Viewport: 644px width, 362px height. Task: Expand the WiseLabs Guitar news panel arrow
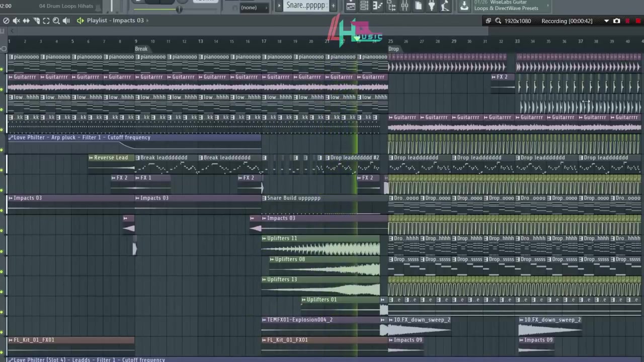tap(548, 6)
